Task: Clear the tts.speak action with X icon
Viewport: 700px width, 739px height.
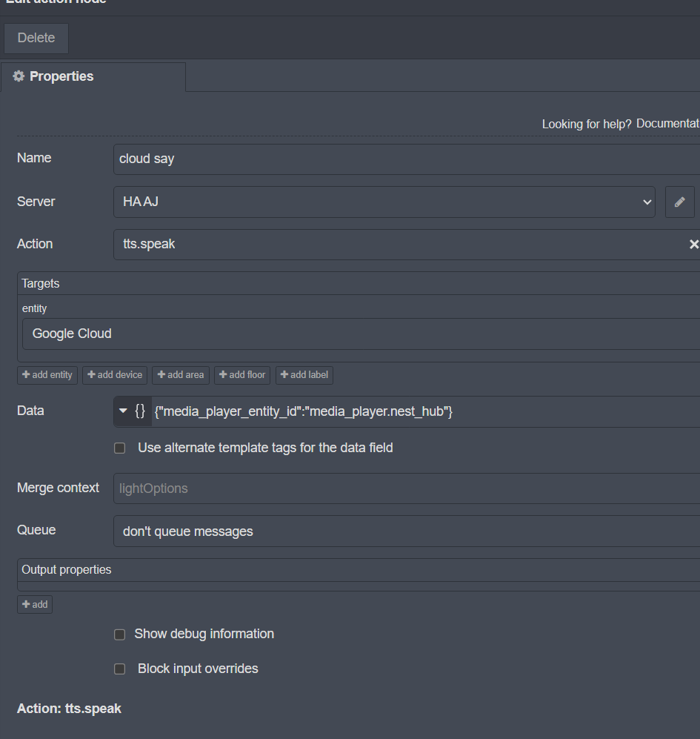Action: [x=693, y=244]
